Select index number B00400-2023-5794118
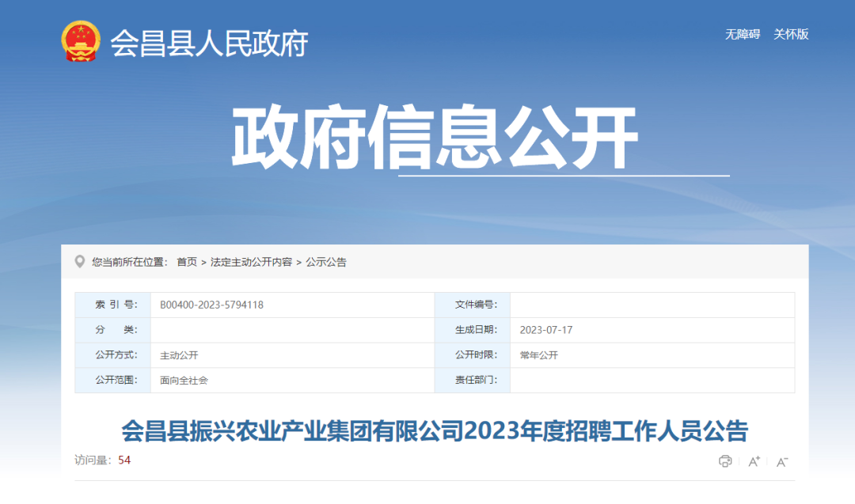855x504 pixels. pyautogui.click(x=211, y=305)
